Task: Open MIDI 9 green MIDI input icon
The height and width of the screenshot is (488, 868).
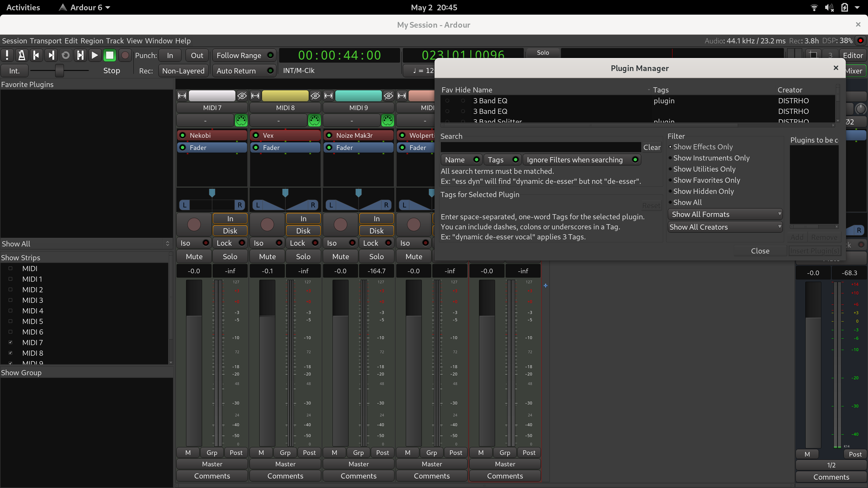Action: tap(387, 120)
